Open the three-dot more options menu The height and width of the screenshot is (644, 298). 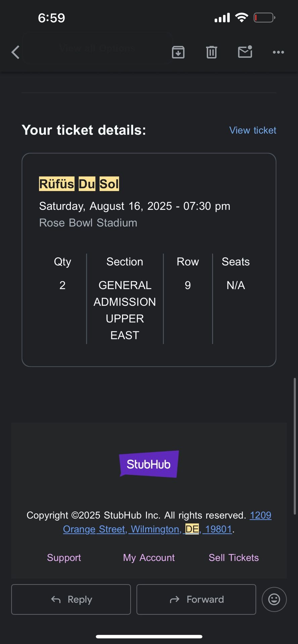[x=278, y=52]
